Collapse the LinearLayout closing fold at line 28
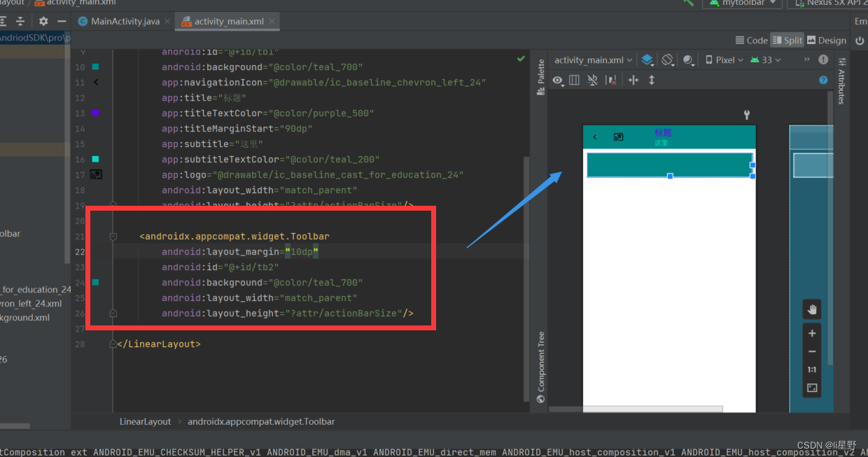868x457 pixels. 113,344
